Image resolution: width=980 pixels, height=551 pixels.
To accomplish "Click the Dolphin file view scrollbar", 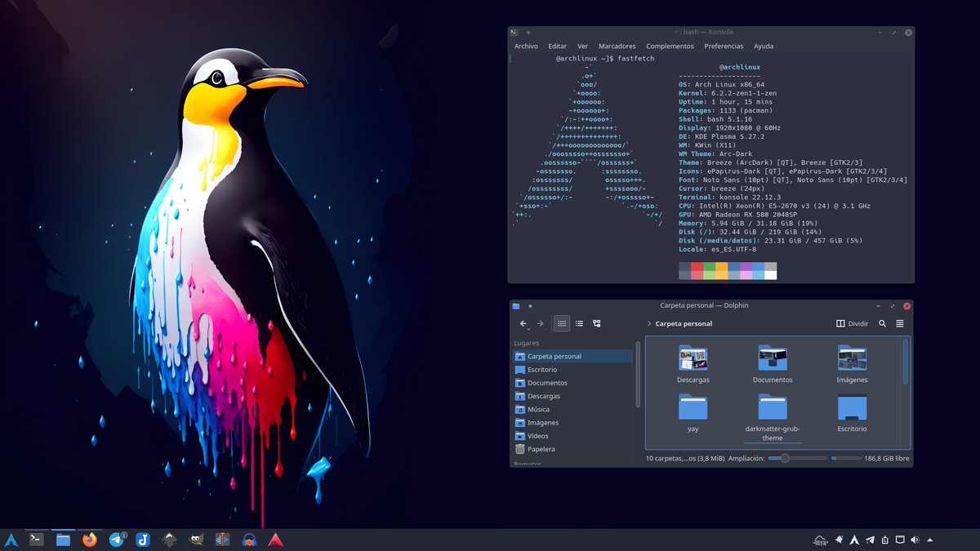I will click(x=905, y=361).
